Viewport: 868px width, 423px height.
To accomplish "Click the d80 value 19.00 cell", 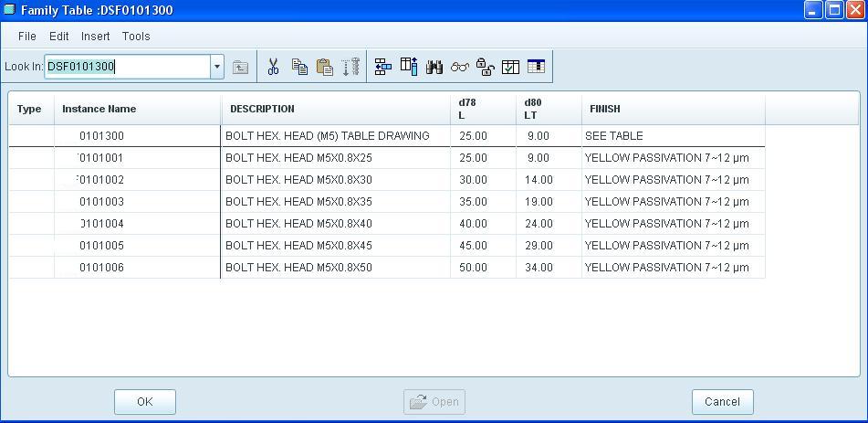I will pyautogui.click(x=549, y=202).
